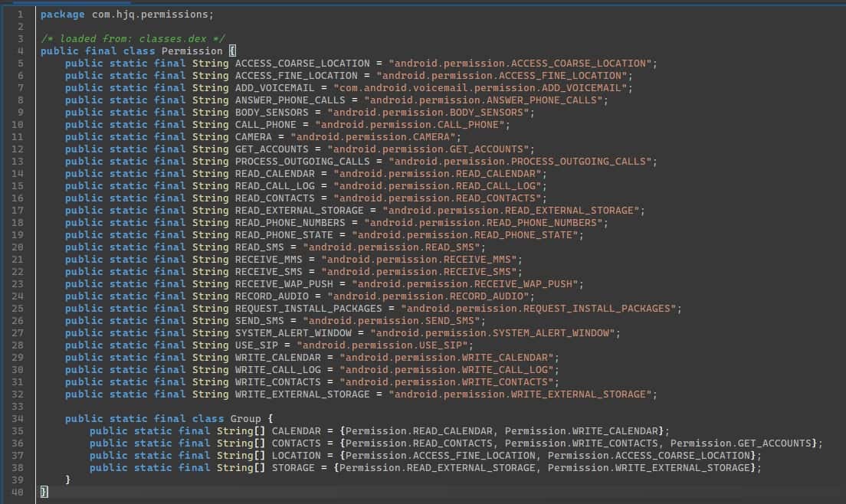Click line number 20 in the gutter
This screenshot has width=846, height=504.
18,247
